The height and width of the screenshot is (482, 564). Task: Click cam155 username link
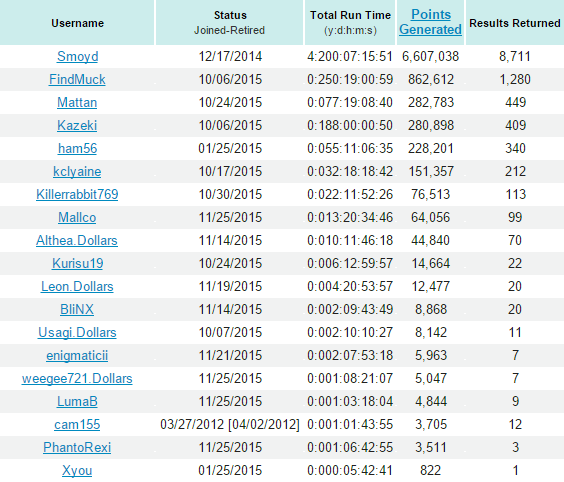point(77,425)
